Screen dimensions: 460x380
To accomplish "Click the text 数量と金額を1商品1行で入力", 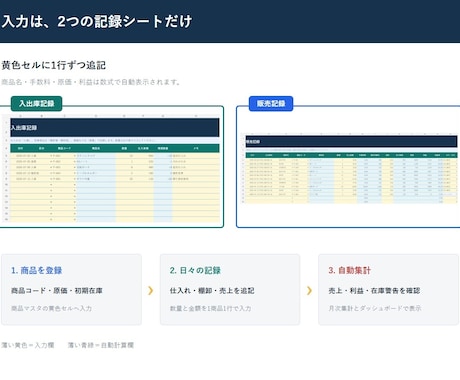I will (x=210, y=308).
